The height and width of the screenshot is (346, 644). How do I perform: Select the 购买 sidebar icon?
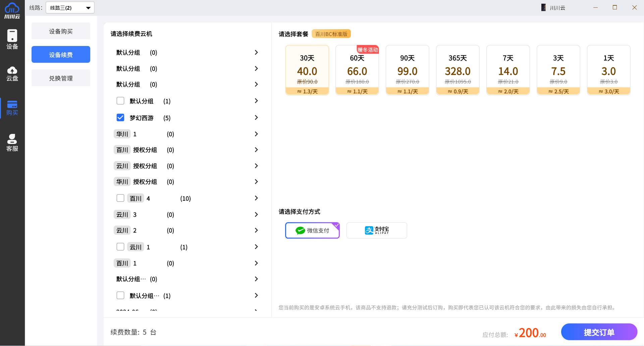pyautogui.click(x=12, y=108)
